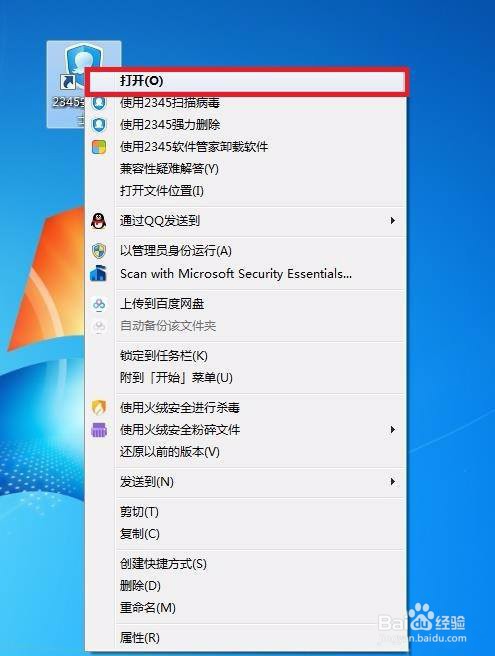Select 使用2345强力删除 menu entry
The height and width of the screenshot is (656, 495).
(x=247, y=125)
